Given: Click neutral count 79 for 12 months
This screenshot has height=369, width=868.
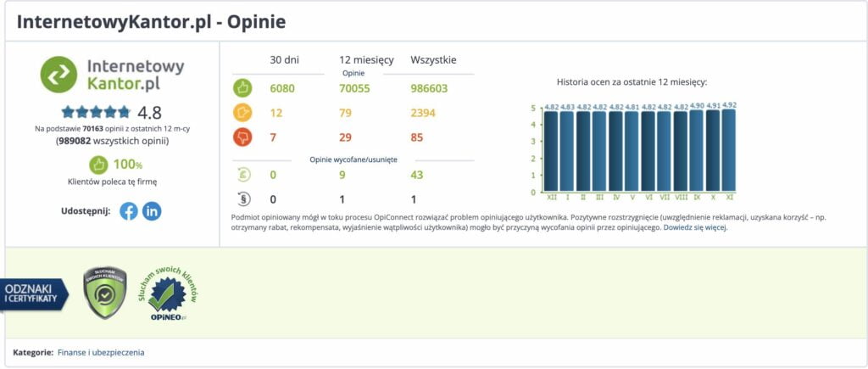Looking at the screenshot, I should pyautogui.click(x=346, y=113).
